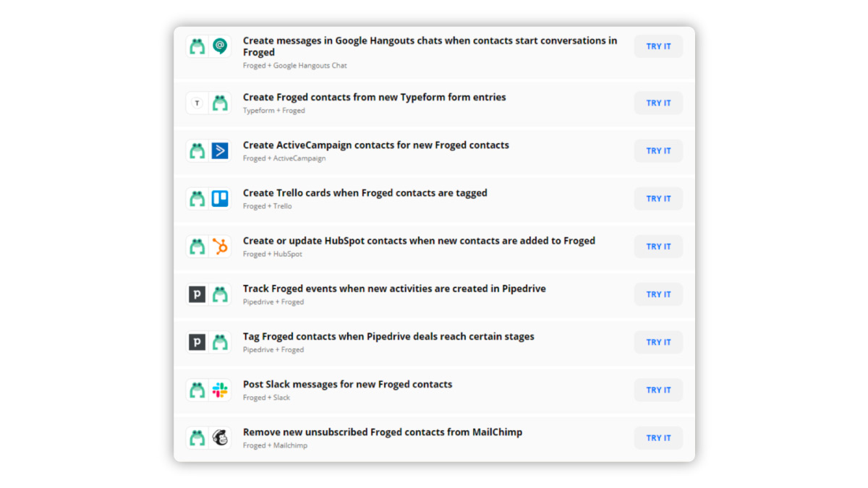Image resolution: width=868 pixels, height=488 pixels.
Task: Click Try It for Post Slack messages
Action: (x=658, y=390)
